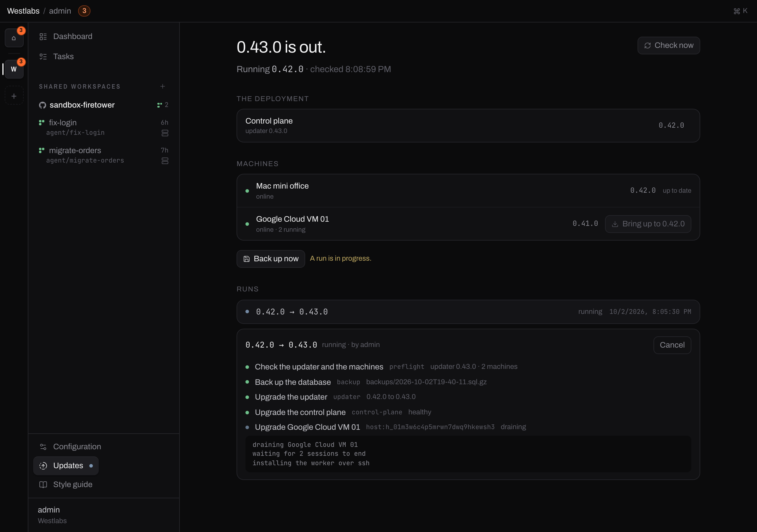Click Back up now button
The image size is (757, 532).
271,259
